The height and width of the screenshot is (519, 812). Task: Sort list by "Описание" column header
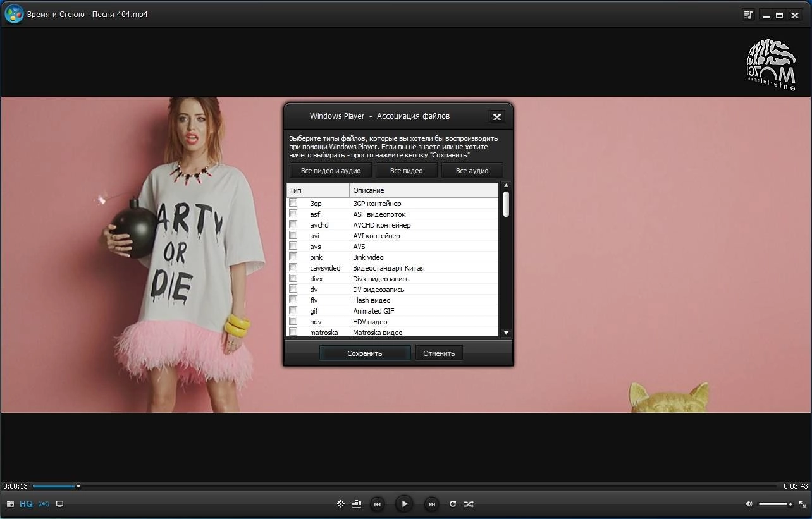click(x=424, y=190)
